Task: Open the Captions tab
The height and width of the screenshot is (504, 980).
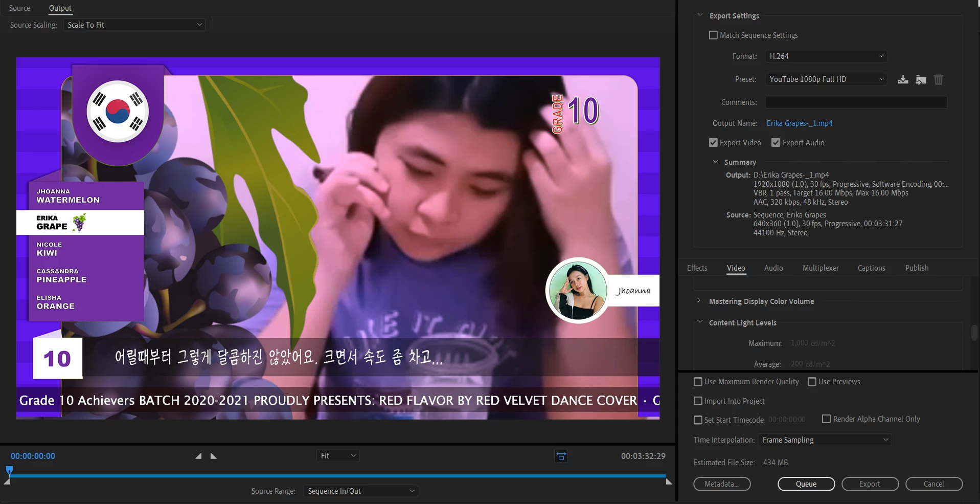Action: 871,268
